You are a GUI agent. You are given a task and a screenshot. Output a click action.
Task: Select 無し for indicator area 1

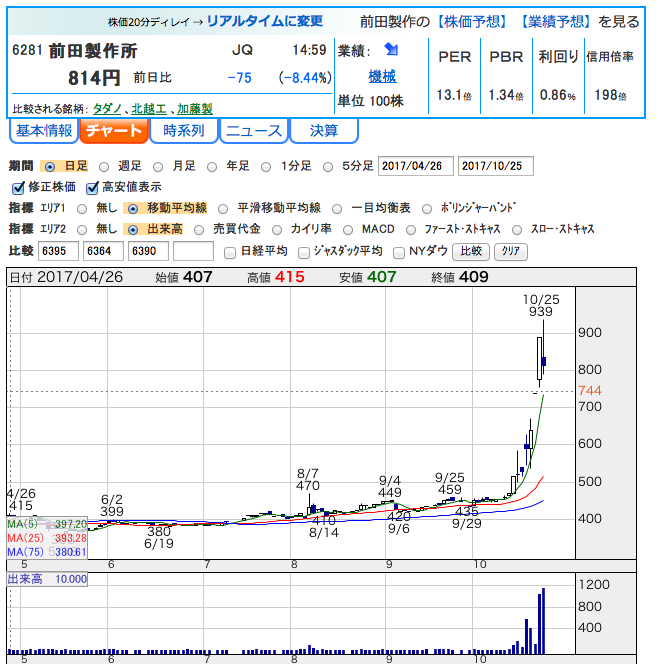click(82, 209)
